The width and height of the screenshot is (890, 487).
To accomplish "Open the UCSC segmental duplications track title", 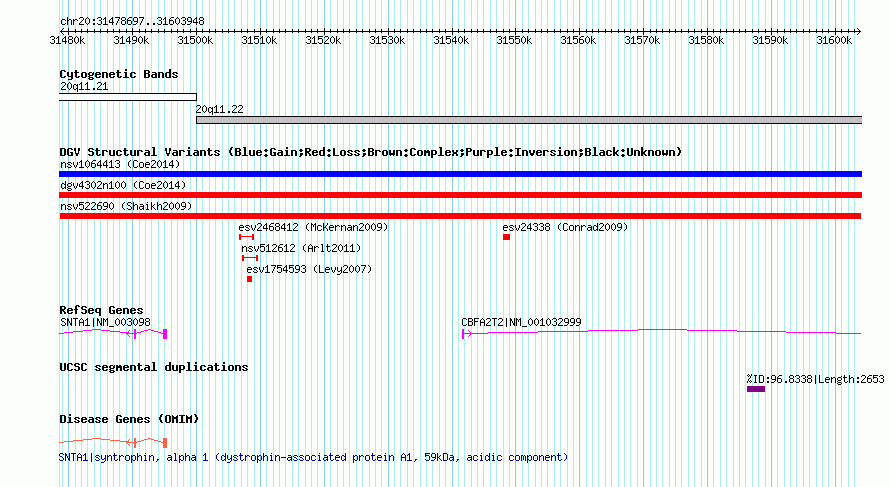I will [154, 367].
